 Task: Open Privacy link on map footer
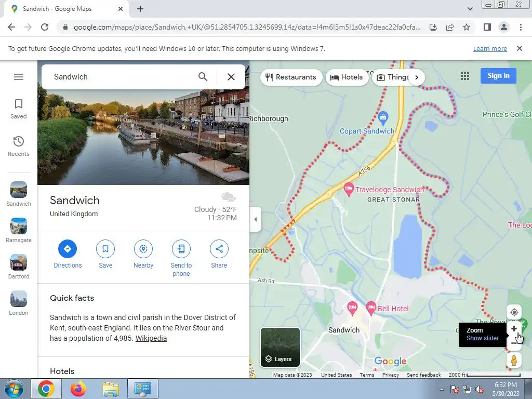coord(391,375)
